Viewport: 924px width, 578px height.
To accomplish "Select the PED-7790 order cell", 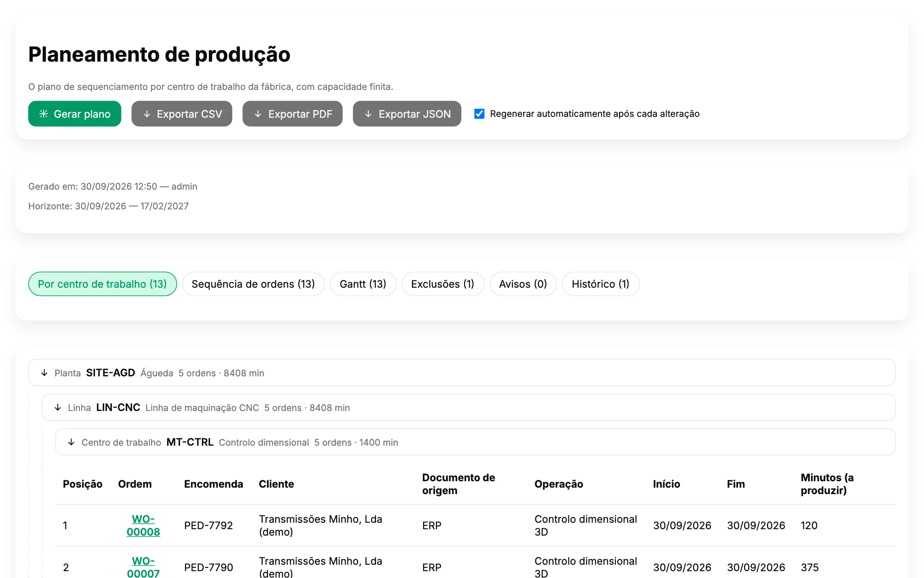I will pyautogui.click(x=208, y=567).
